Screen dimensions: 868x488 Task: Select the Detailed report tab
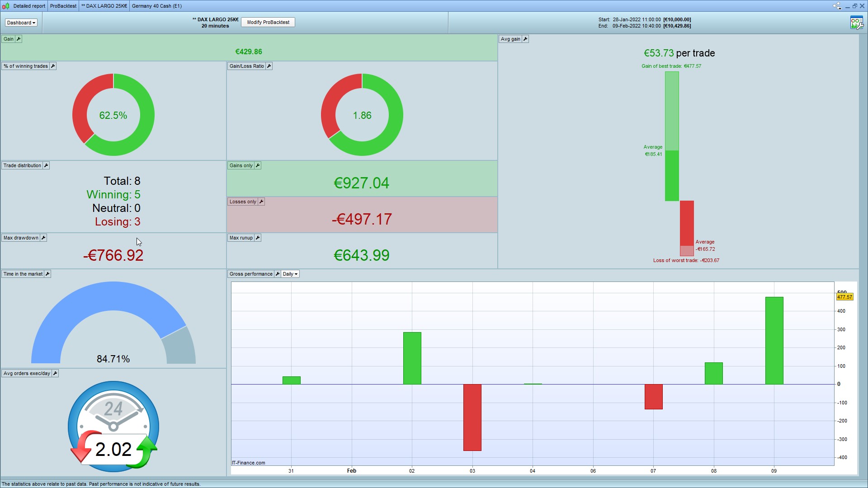[x=29, y=6]
